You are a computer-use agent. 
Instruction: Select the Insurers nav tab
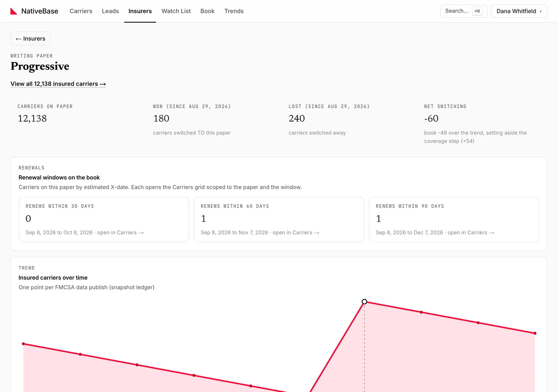tap(140, 11)
